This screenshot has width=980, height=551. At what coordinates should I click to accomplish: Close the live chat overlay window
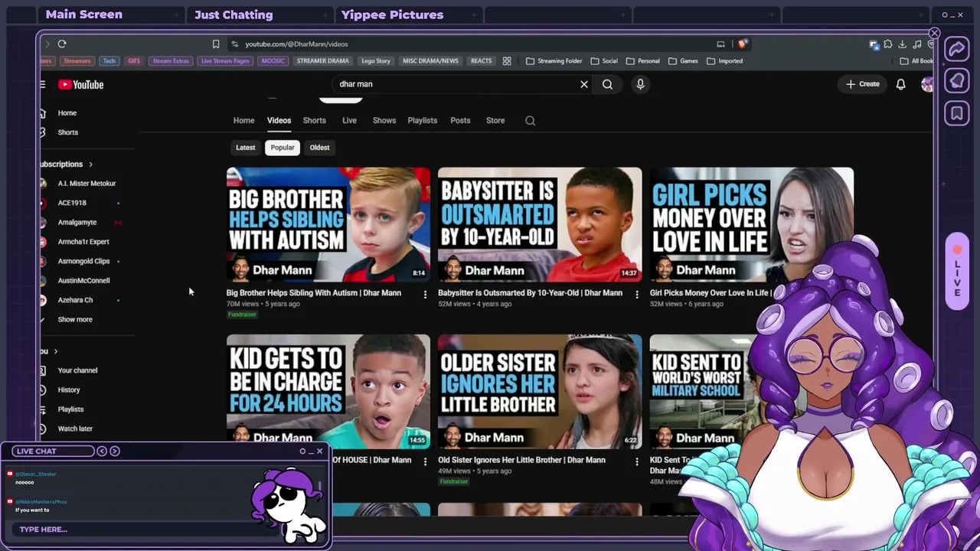point(320,452)
